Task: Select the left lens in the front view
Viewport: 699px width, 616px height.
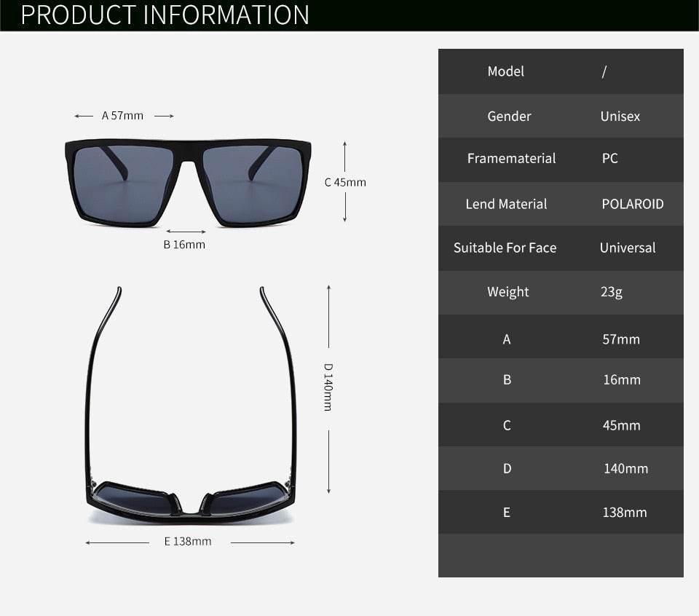Action: pyautogui.click(x=120, y=182)
